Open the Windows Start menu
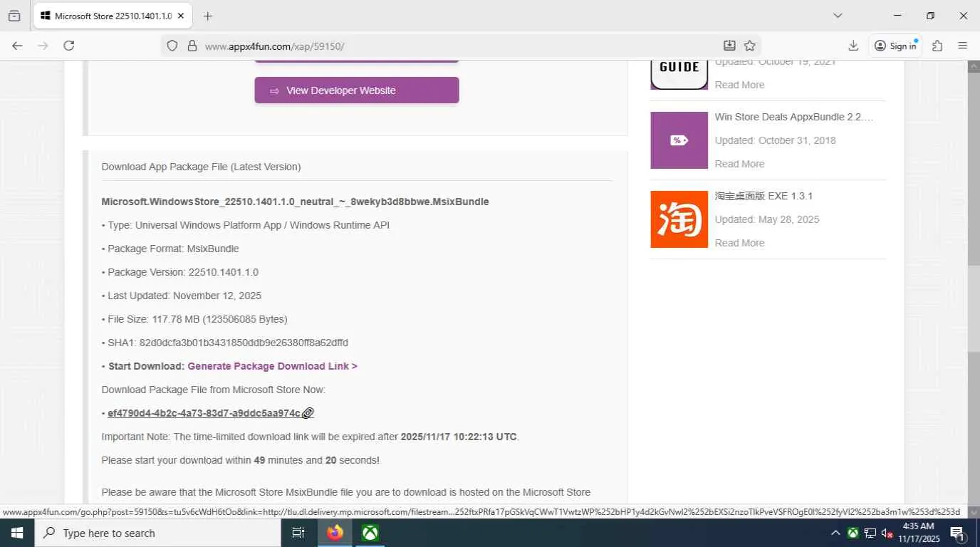 coord(16,533)
